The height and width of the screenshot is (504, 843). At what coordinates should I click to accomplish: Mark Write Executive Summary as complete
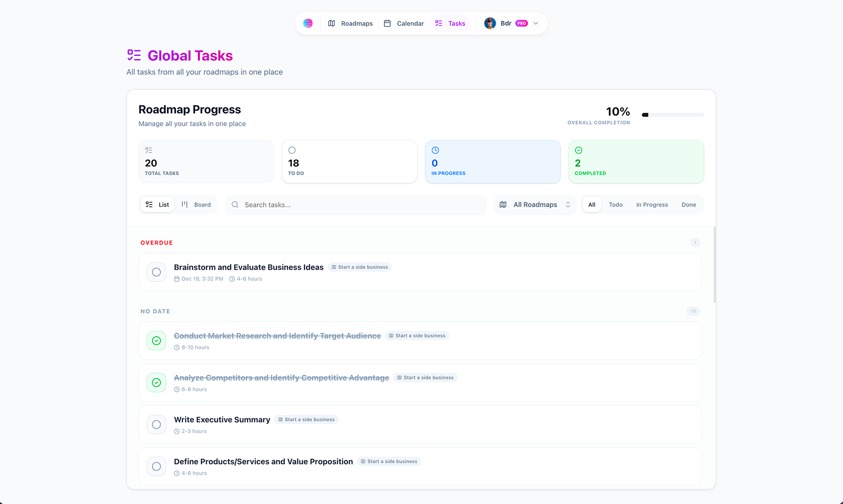(156, 424)
